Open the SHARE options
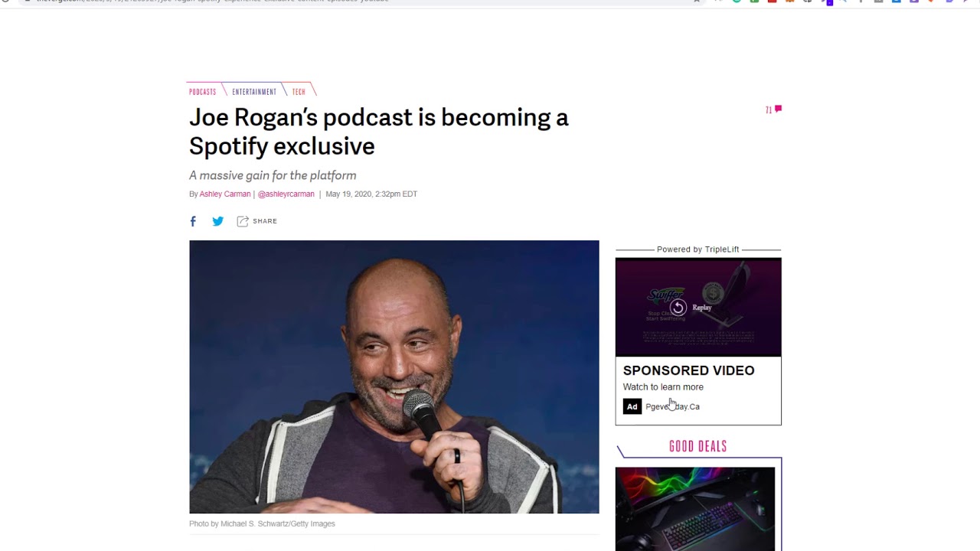 click(x=256, y=221)
